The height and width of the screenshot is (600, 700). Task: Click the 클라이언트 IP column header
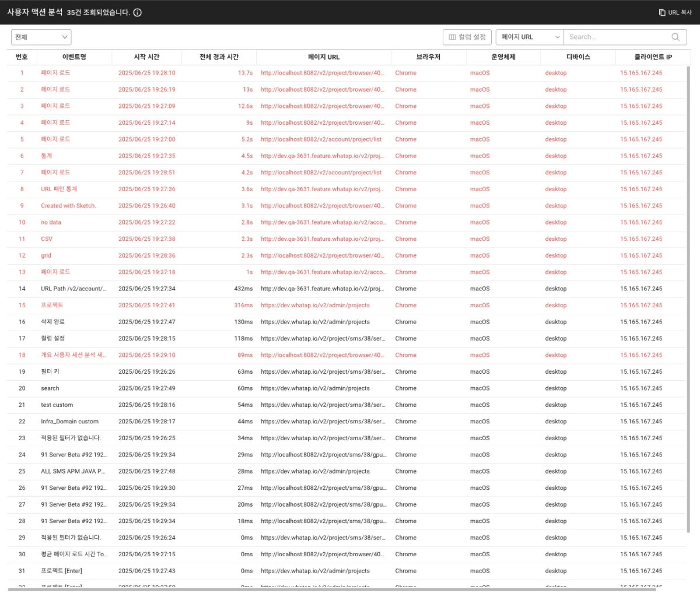click(653, 57)
